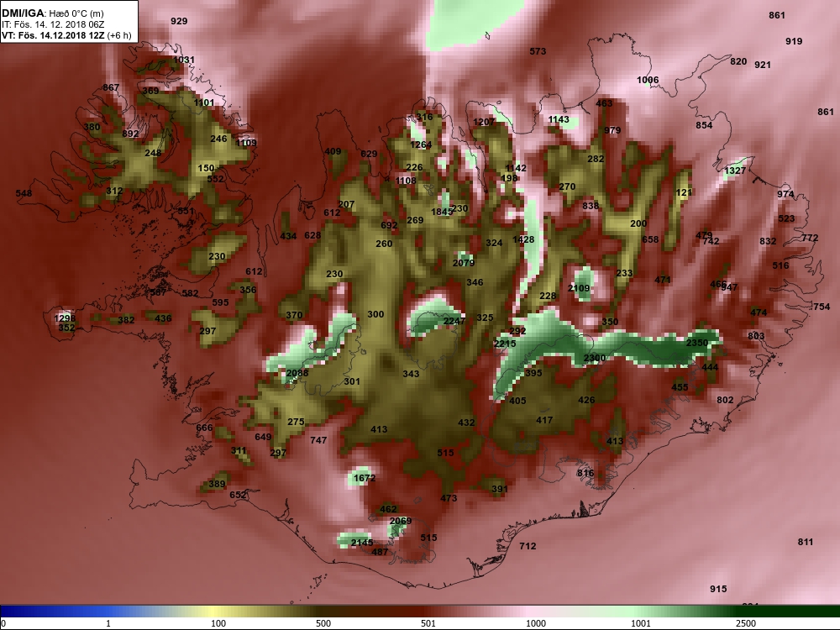The image size is (840, 630).
Task: Click the point labeled "487"
Action: (x=380, y=552)
